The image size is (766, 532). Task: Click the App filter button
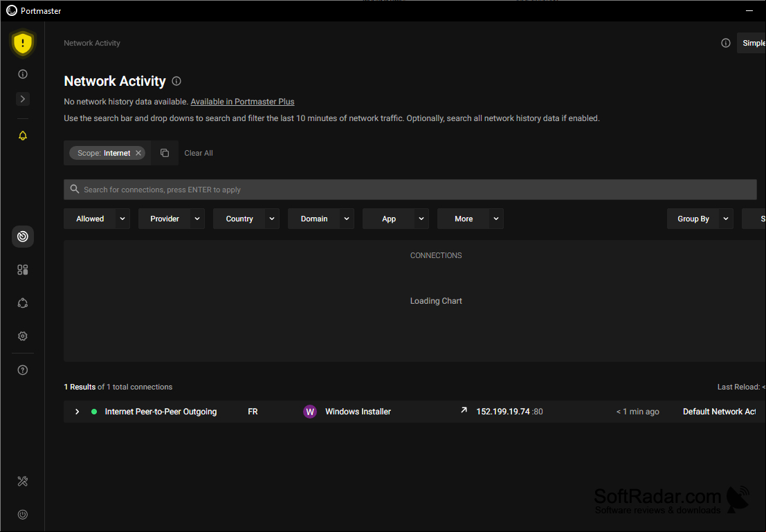[389, 219]
